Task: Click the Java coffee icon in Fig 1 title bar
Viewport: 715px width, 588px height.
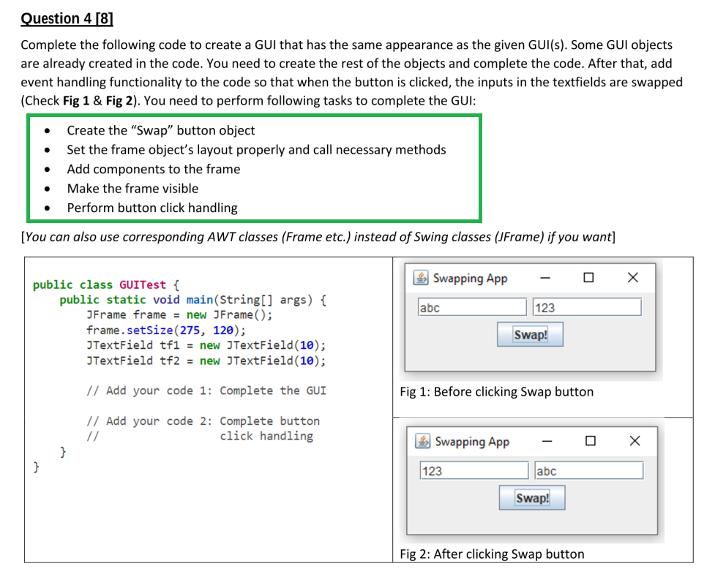Action: (421, 278)
